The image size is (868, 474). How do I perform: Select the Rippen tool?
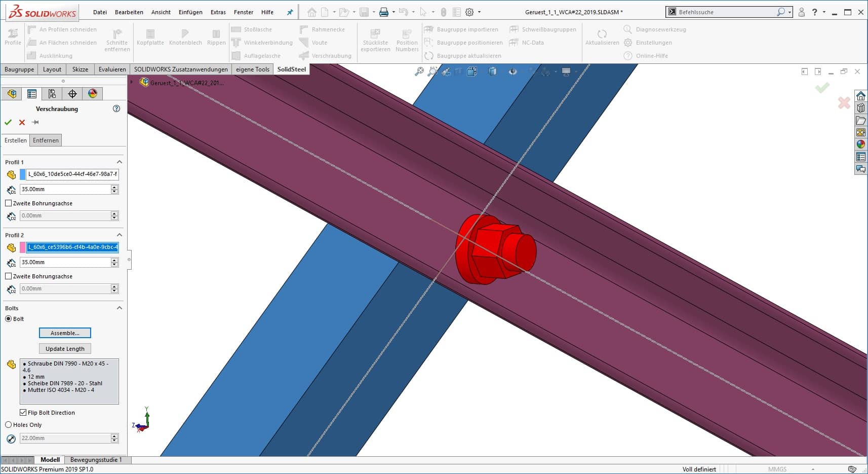click(x=216, y=37)
